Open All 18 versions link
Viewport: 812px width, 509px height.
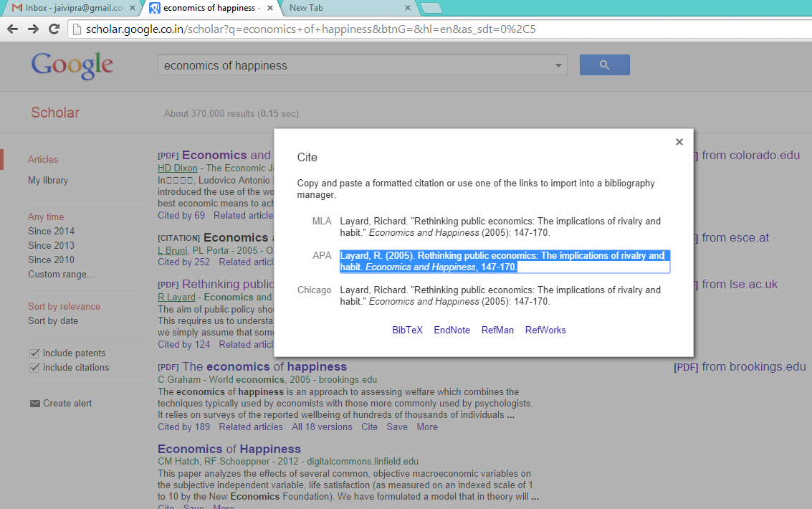click(322, 427)
